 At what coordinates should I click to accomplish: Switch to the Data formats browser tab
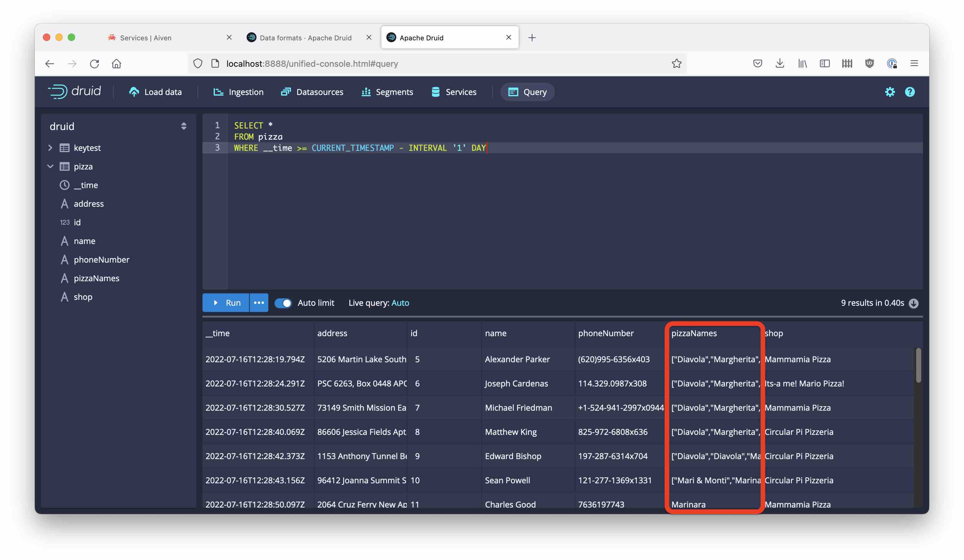305,38
